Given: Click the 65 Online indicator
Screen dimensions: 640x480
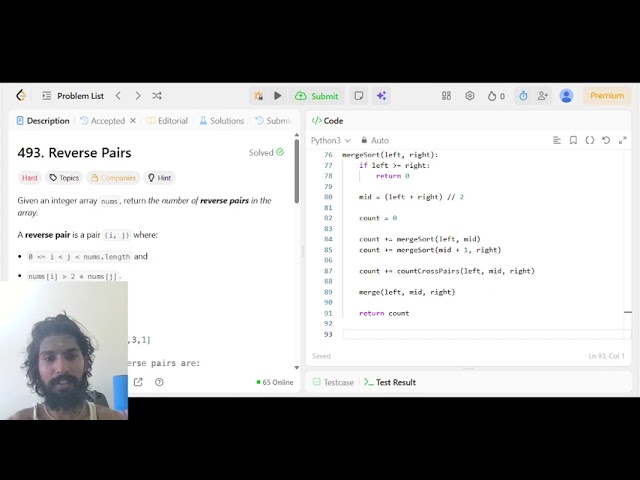Looking at the screenshot, I should (x=275, y=382).
